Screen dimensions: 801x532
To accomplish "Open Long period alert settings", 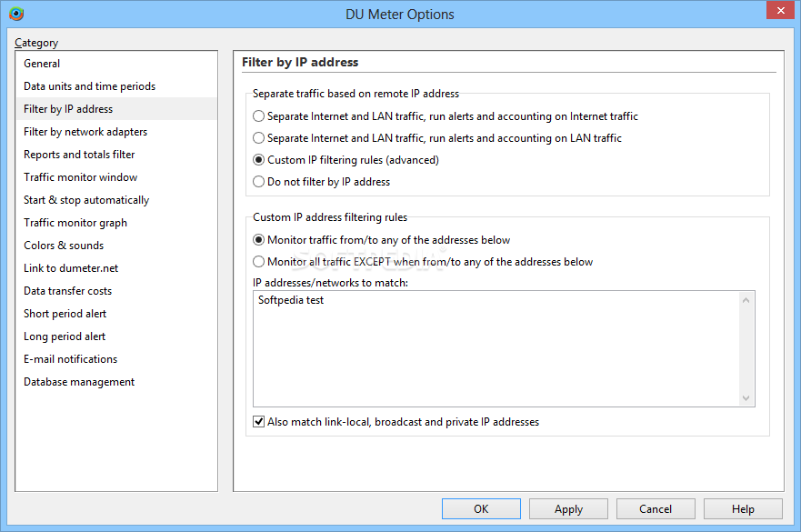I will coord(116,336).
